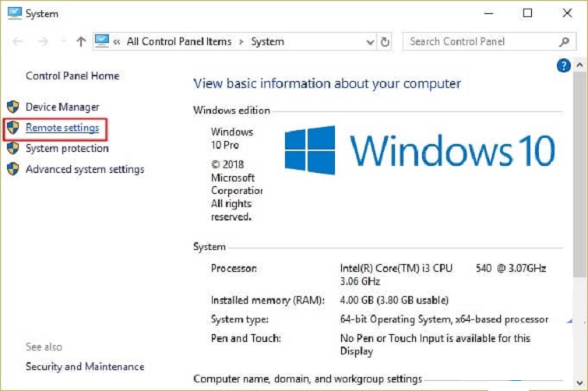Open the address bar history dropdown

click(x=370, y=42)
